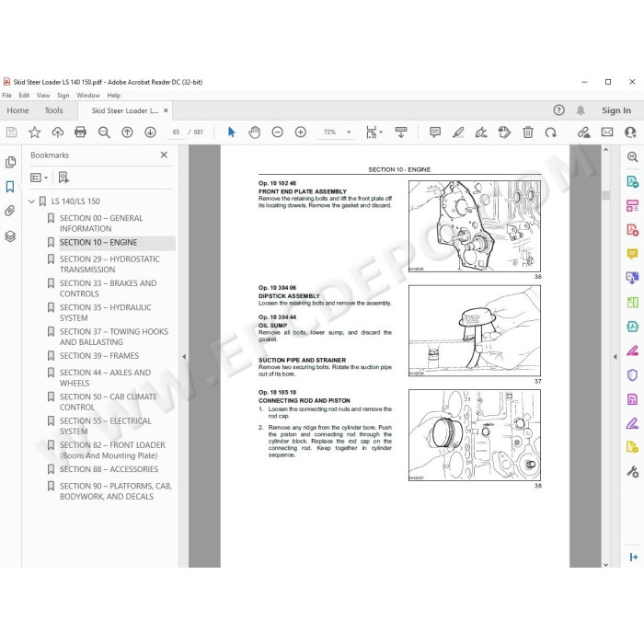
Task: Expand the right tools pane arrow
Action: point(615,357)
